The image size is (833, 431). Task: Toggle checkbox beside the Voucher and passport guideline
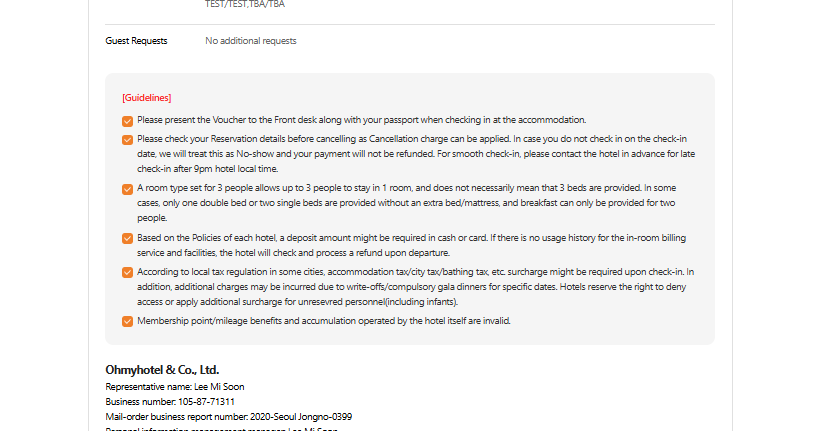coord(127,120)
